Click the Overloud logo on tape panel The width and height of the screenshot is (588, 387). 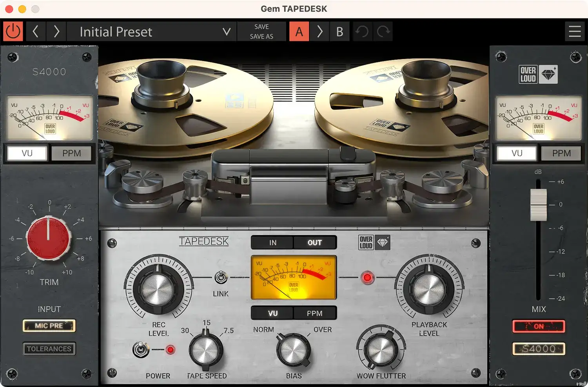374,242
